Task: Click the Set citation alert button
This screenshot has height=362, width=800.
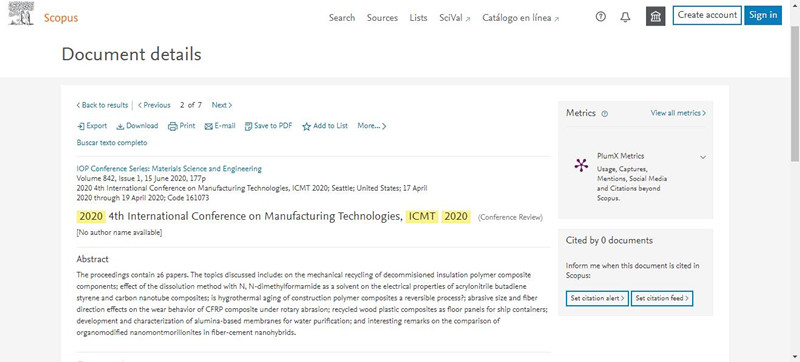Action: click(x=597, y=298)
